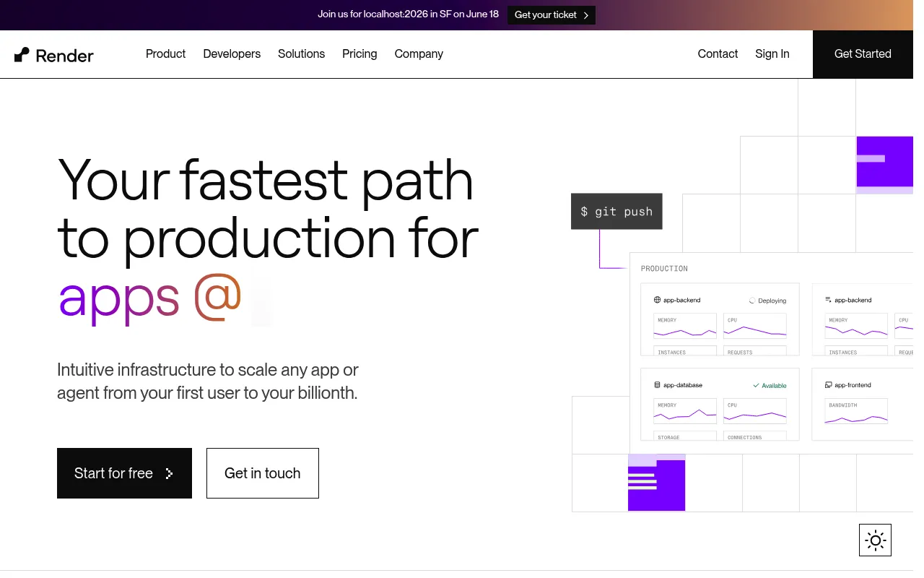This screenshot has width=924, height=578.
Task: Click the app-frontend monitor icon
Action: pos(829,385)
